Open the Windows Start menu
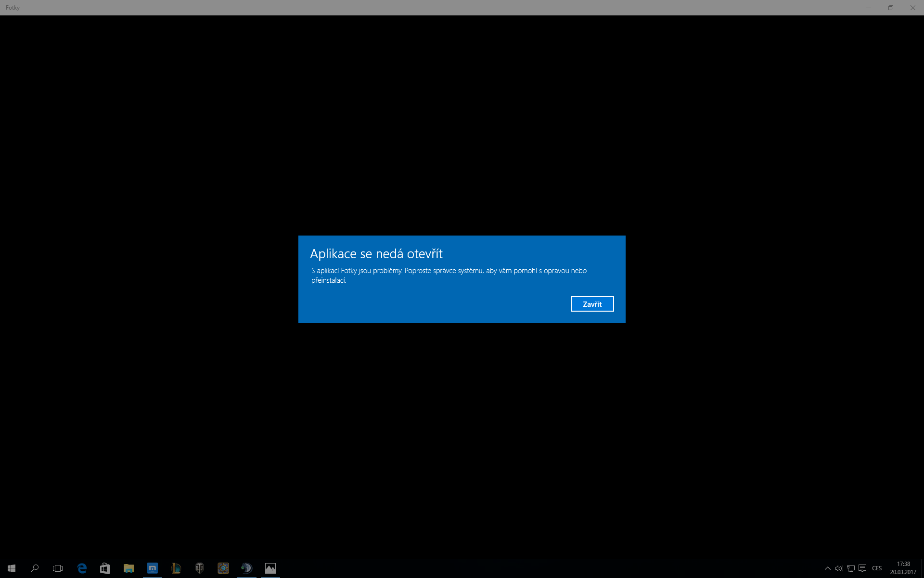Screen dimensions: 924x578 (12, 568)
